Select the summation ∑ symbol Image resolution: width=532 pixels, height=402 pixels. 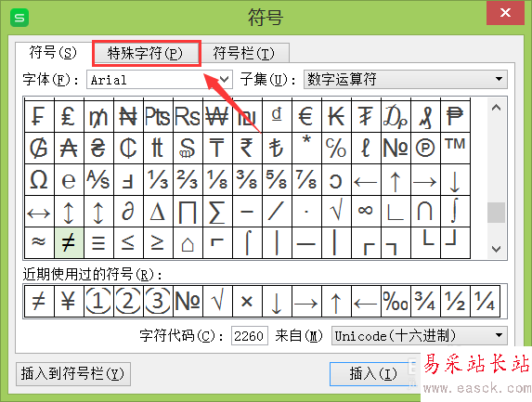tap(217, 212)
